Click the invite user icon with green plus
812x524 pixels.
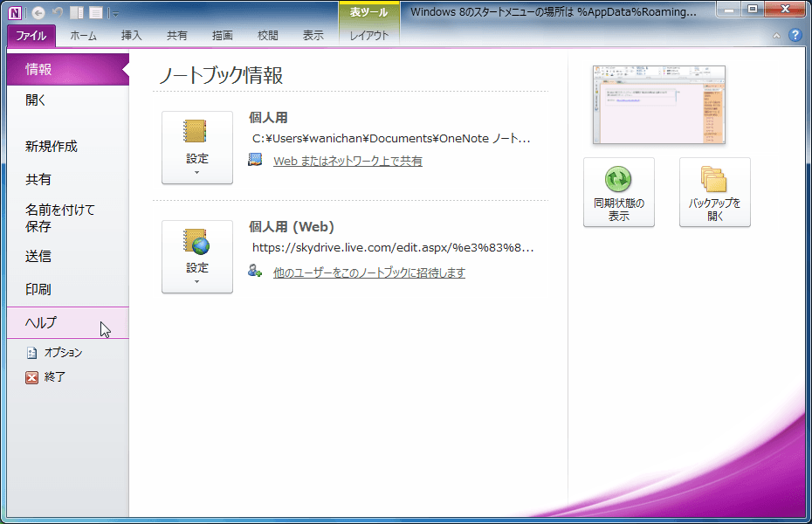255,270
